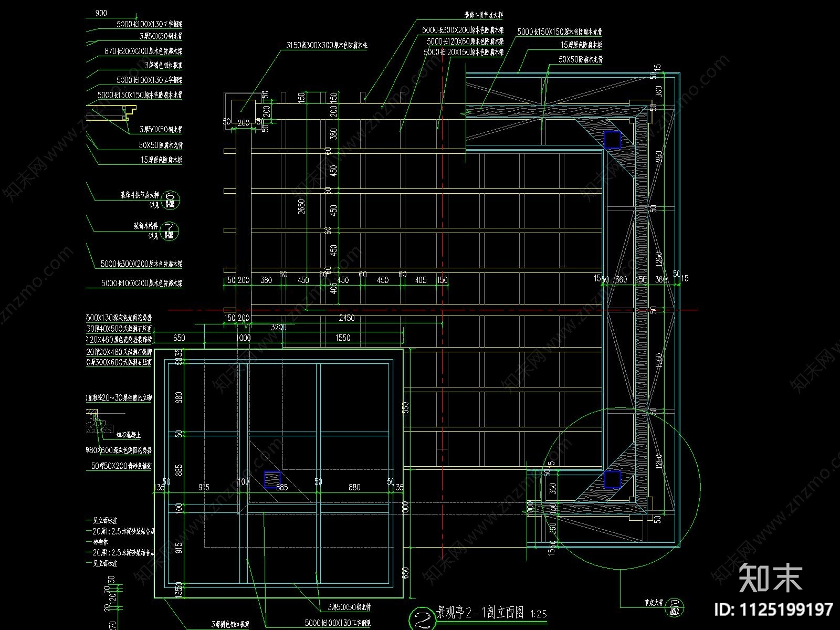Click the bottom '5000长100X130工字钢梁' annotation
Image resolution: width=840 pixels, height=630 pixels.
click(x=338, y=623)
